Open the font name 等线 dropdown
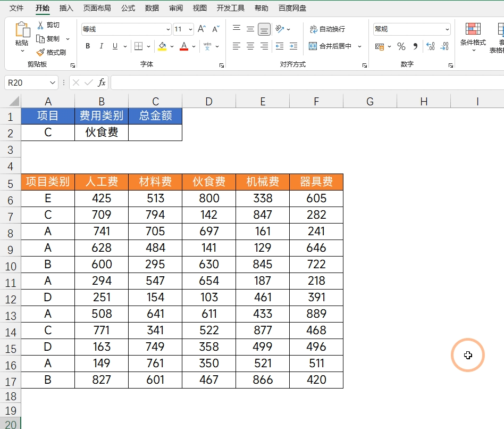This screenshot has width=504, height=429. click(x=168, y=29)
